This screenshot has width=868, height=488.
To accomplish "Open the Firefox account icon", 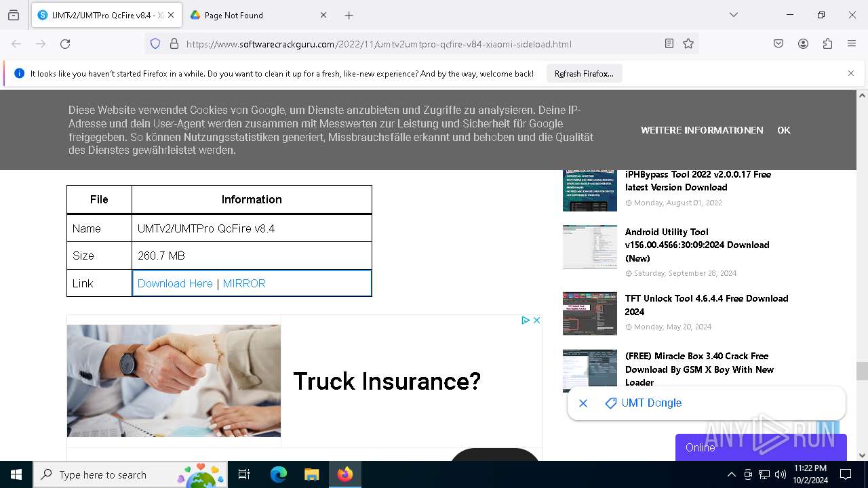I will coord(803,43).
